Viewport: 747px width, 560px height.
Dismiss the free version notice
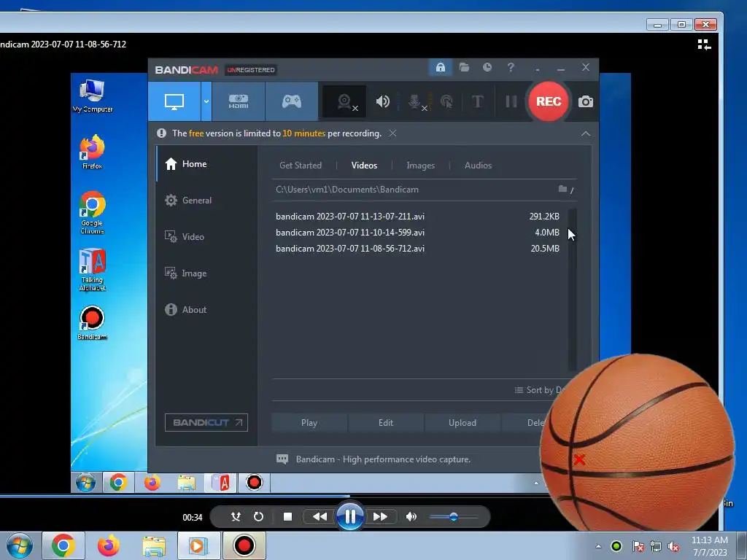click(392, 133)
